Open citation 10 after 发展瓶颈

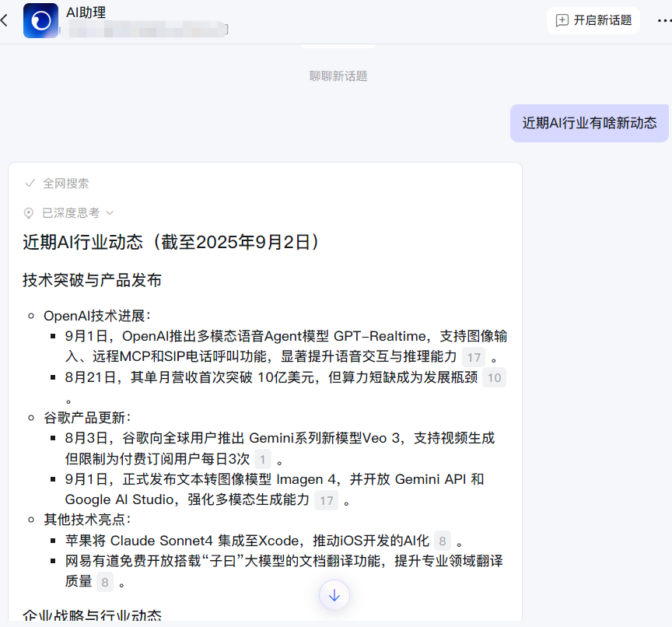[494, 377]
